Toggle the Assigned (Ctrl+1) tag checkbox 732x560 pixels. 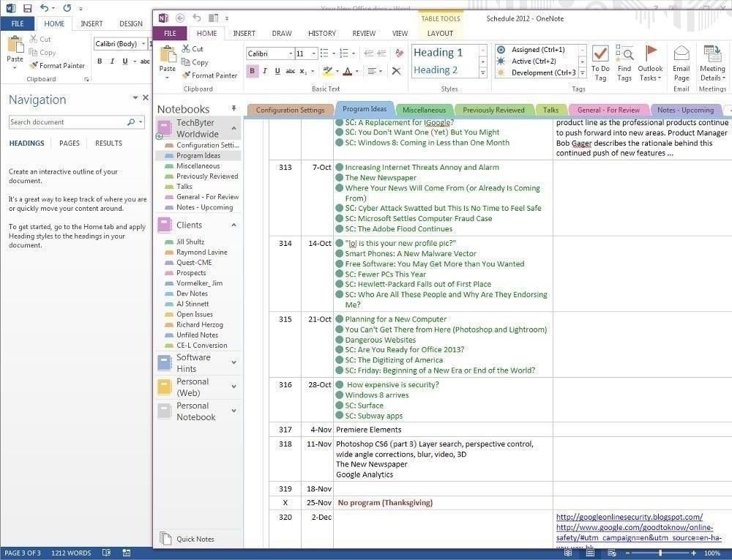[x=501, y=50]
